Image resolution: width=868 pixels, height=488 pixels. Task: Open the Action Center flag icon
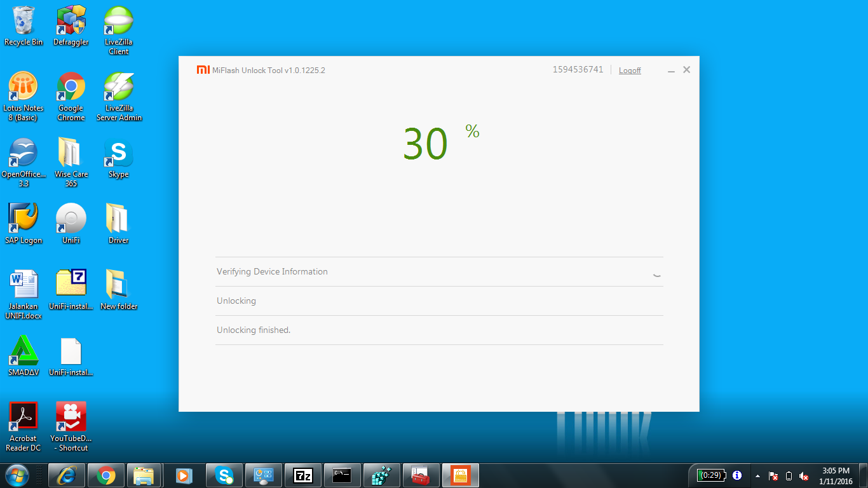point(773,476)
